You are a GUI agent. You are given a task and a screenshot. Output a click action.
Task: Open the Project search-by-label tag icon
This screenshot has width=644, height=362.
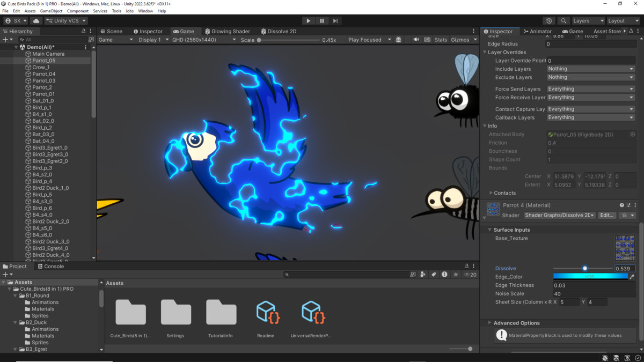pyautogui.click(x=434, y=275)
